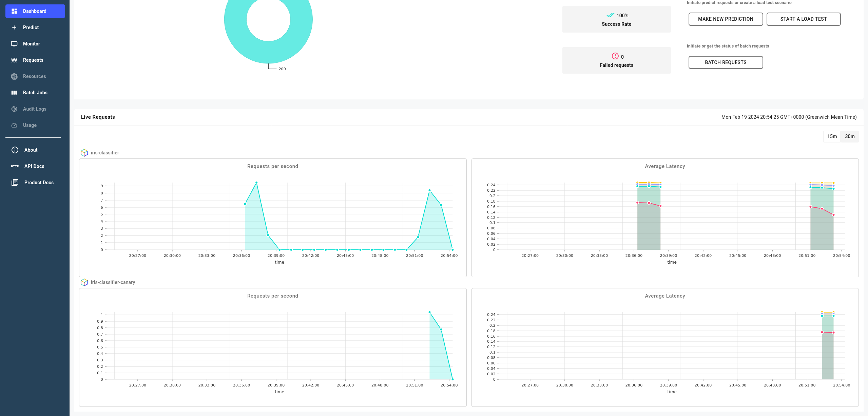868x416 pixels.
Task: Click iris-classifier-canary Requests per second title
Action: tap(273, 296)
